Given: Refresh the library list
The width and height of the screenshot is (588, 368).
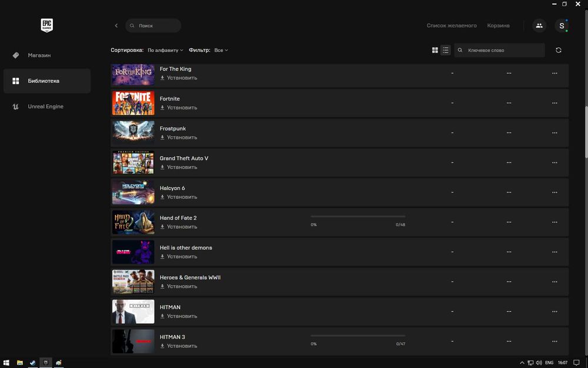Looking at the screenshot, I should [x=559, y=50].
